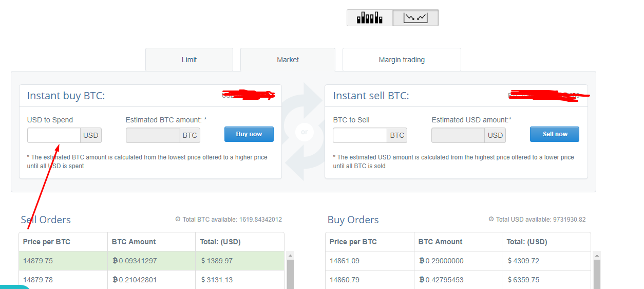
Task: Click Total BTC available 1619.84342012 text
Action: click(232, 220)
